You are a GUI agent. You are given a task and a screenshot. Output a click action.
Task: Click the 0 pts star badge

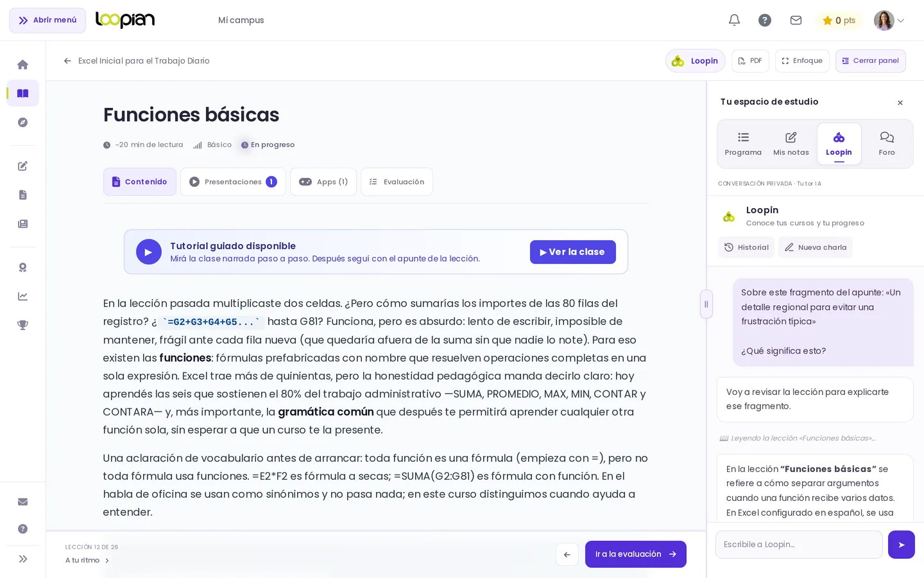pyautogui.click(x=839, y=21)
